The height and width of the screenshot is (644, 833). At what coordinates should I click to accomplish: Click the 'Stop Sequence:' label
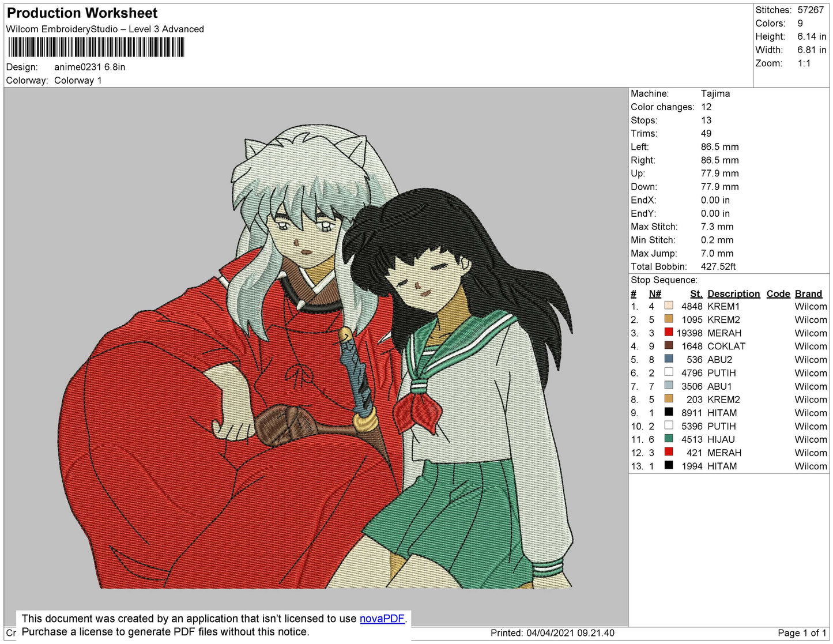664,280
